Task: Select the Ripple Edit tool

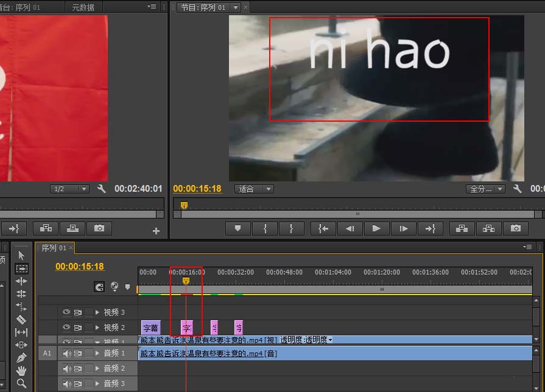Action: point(21,281)
